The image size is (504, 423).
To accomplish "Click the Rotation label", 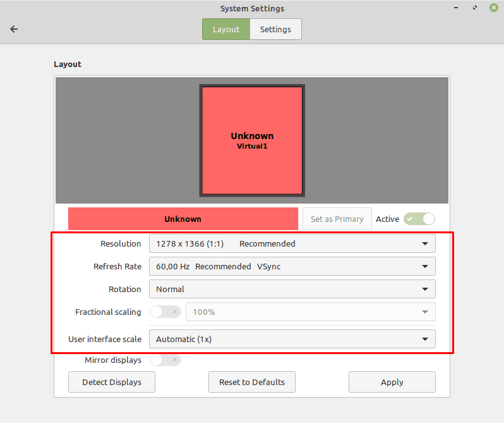I will pos(124,289).
